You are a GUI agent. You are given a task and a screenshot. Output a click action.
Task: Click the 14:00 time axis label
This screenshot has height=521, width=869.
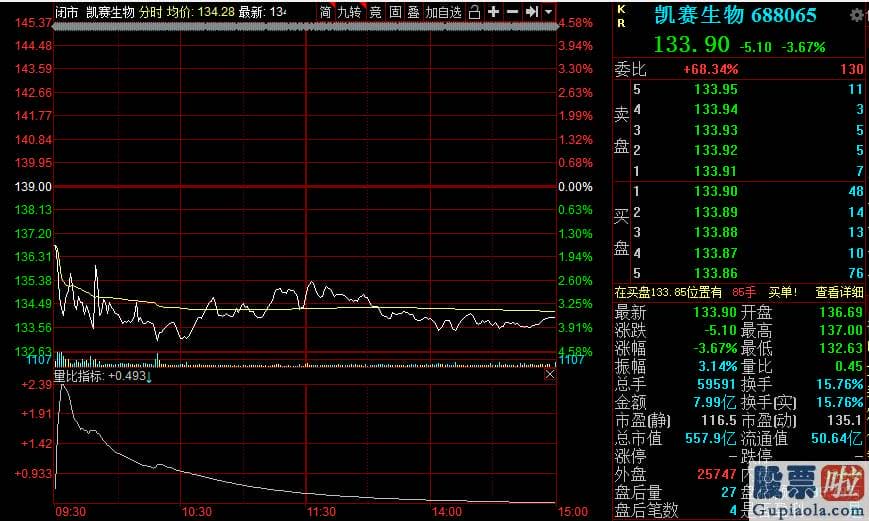click(x=447, y=512)
